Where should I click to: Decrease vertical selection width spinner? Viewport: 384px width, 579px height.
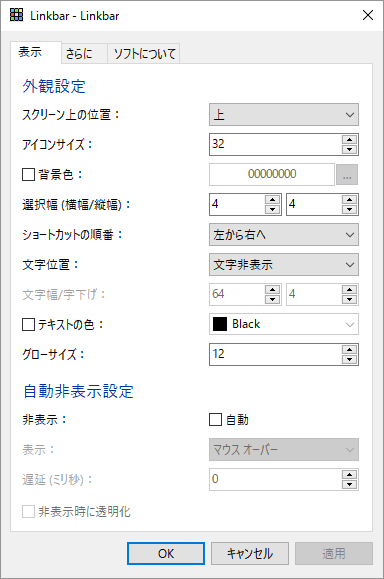pos(349,209)
